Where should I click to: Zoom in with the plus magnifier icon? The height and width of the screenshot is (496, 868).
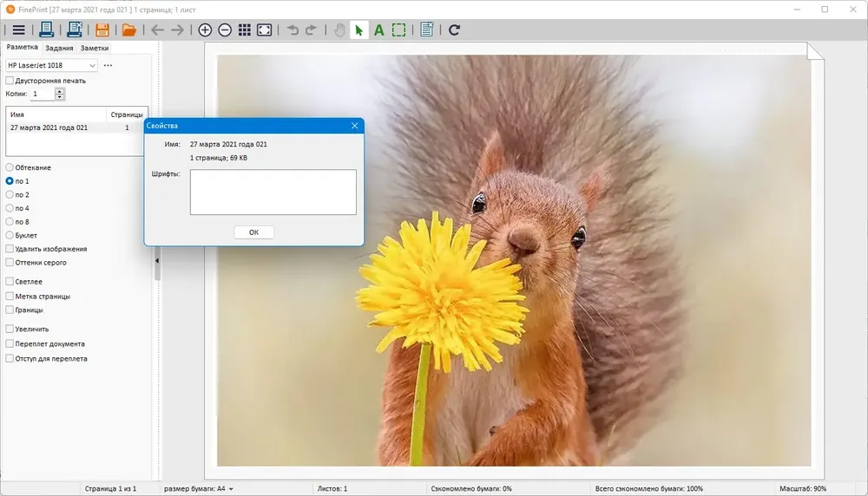click(205, 29)
